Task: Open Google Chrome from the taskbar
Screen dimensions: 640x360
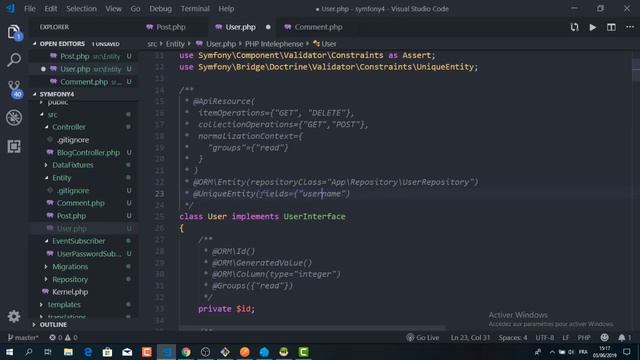Action: 186,352
